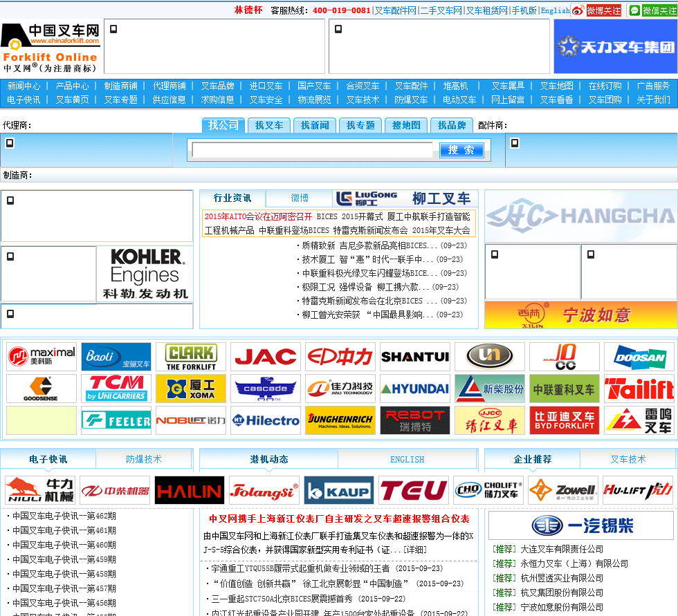
Task: Open the CHOLIFT brand logo
Action: 488,490
